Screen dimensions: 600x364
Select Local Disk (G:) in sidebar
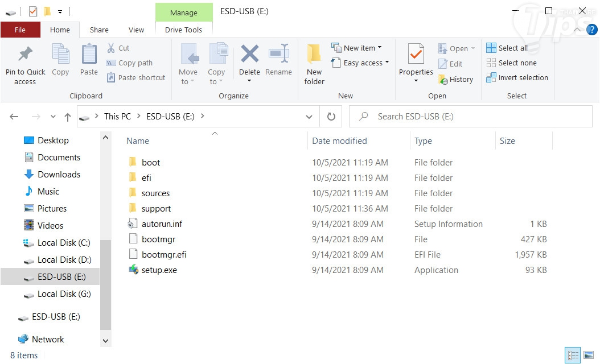point(64,294)
